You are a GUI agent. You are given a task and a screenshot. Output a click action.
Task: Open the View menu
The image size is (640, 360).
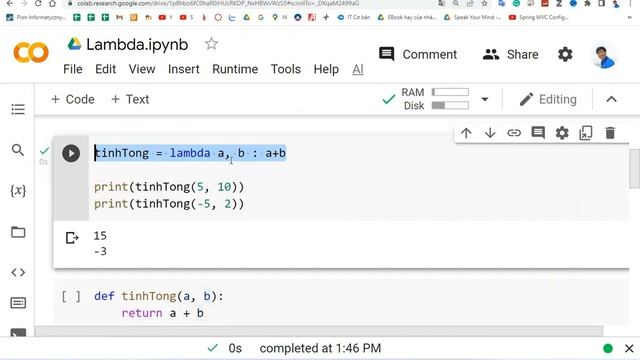pos(142,69)
